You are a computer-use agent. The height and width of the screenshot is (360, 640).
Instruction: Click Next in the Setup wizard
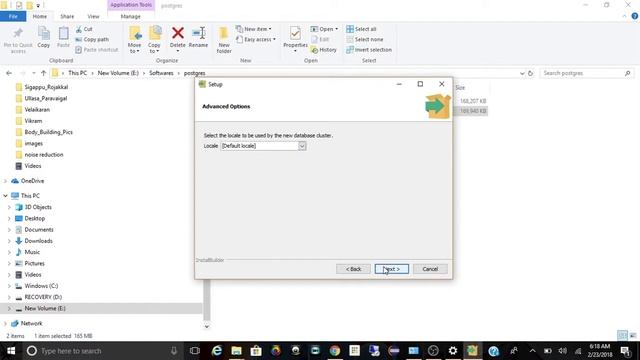pos(391,269)
